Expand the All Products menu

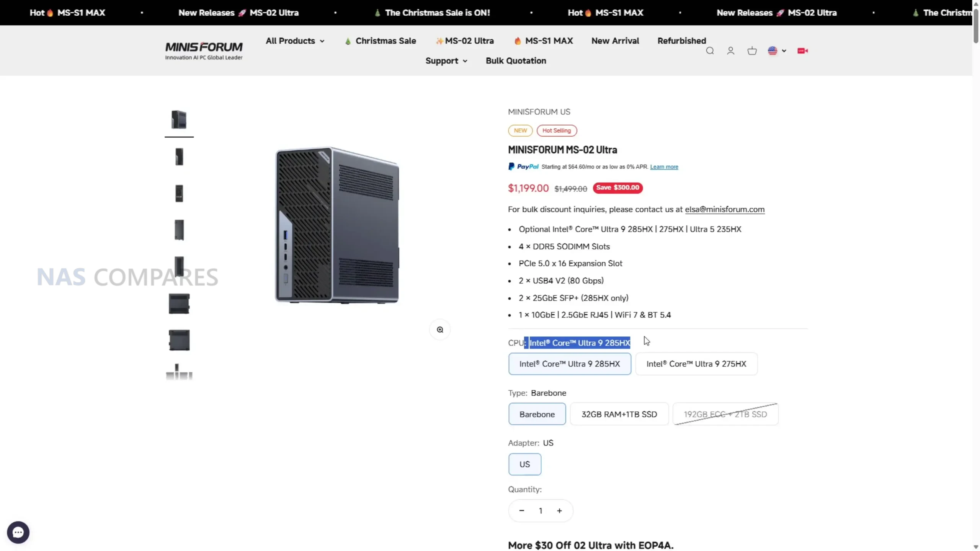(x=295, y=41)
